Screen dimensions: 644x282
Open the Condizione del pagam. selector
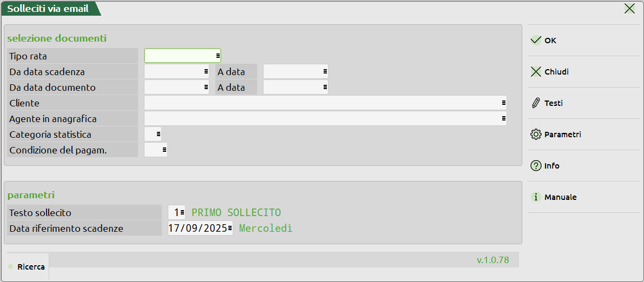(x=164, y=150)
